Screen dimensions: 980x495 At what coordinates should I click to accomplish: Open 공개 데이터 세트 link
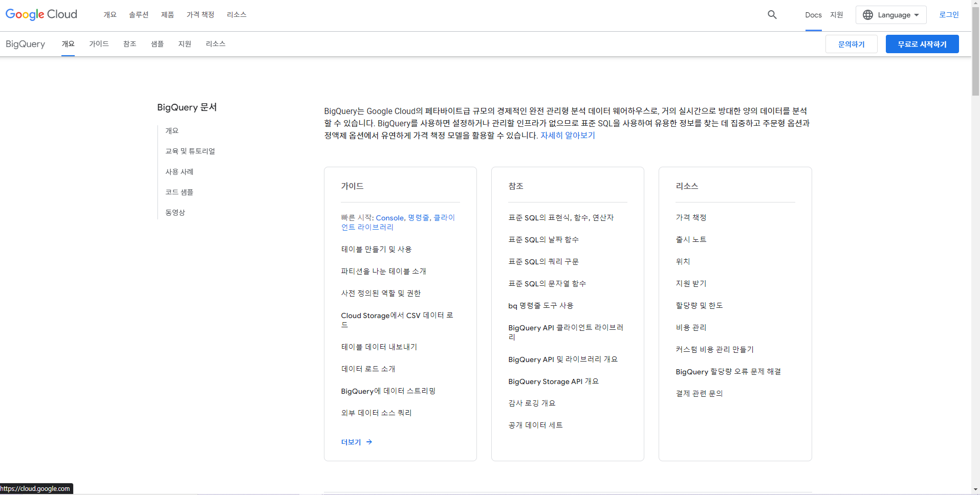click(x=535, y=425)
